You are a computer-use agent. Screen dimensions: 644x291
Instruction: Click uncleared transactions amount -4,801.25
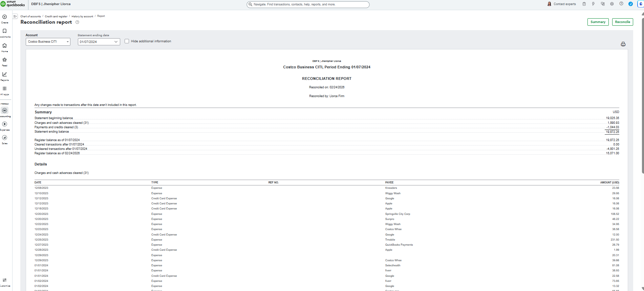pyautogui.click(x=613, y=149)
